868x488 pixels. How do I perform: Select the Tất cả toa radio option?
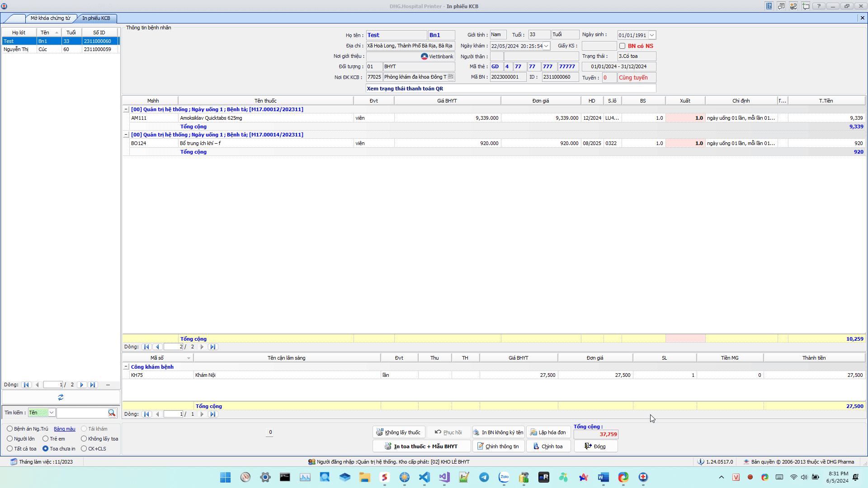pos(10,449)
